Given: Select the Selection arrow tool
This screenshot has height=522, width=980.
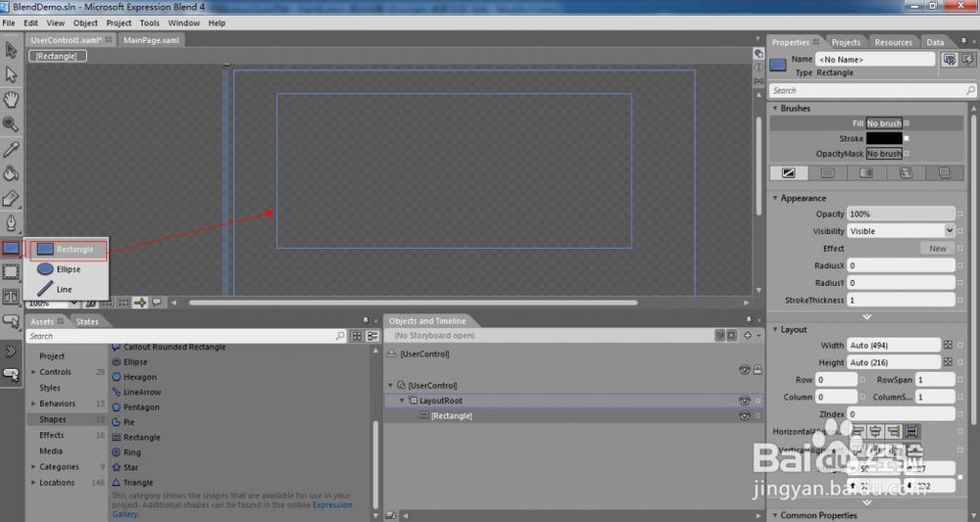Looking at the screenshot, I should coord(11,50).
